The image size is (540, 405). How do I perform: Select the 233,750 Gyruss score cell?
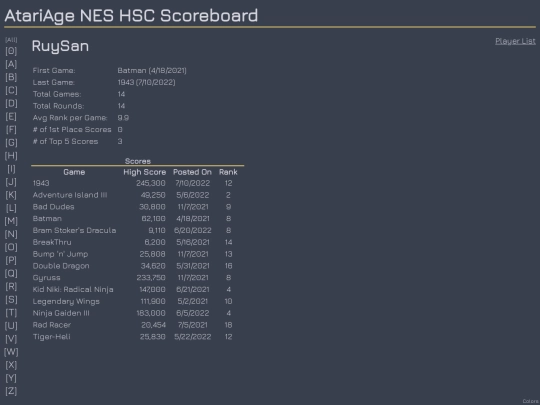point(151,278)
